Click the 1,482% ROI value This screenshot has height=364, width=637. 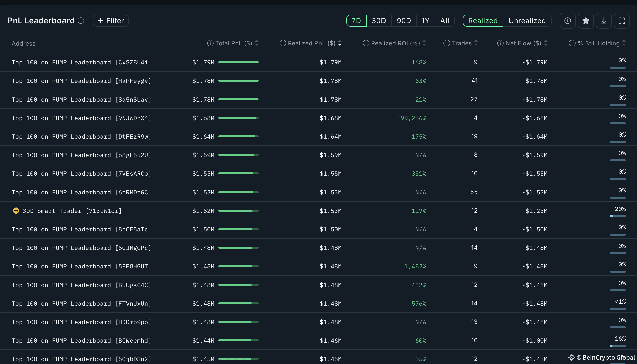point(415,266)
